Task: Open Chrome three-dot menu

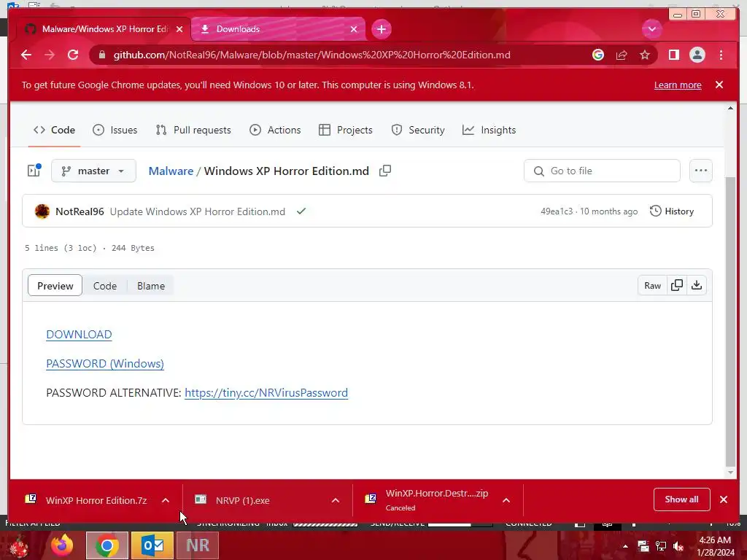Action: pos(721,55)
